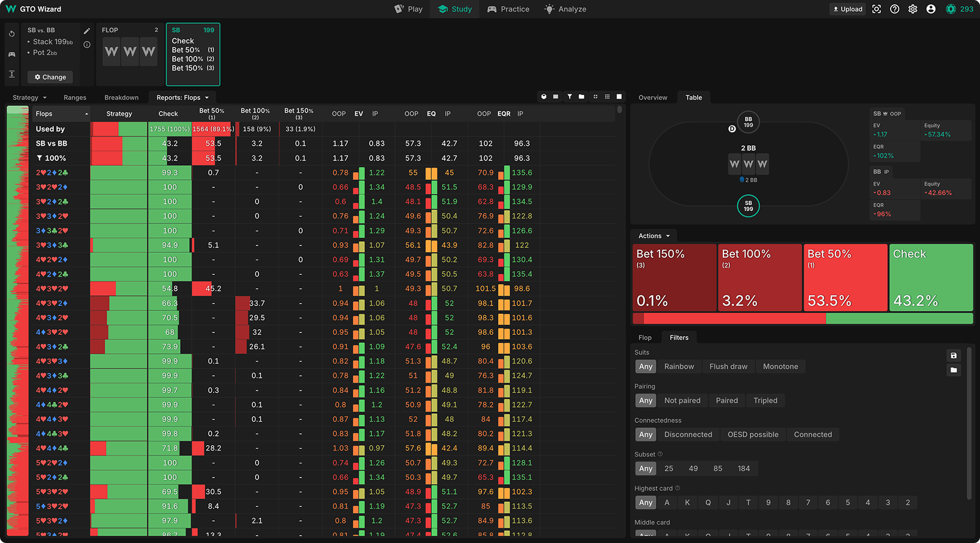Switch to the Overview tab
The width and height of the screenshot is (980, 543).
[x=653, y=97]
